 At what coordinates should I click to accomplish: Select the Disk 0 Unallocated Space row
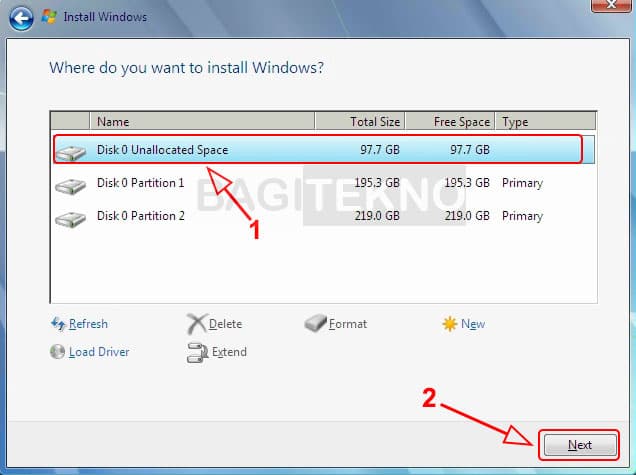[x=323, y=150]
